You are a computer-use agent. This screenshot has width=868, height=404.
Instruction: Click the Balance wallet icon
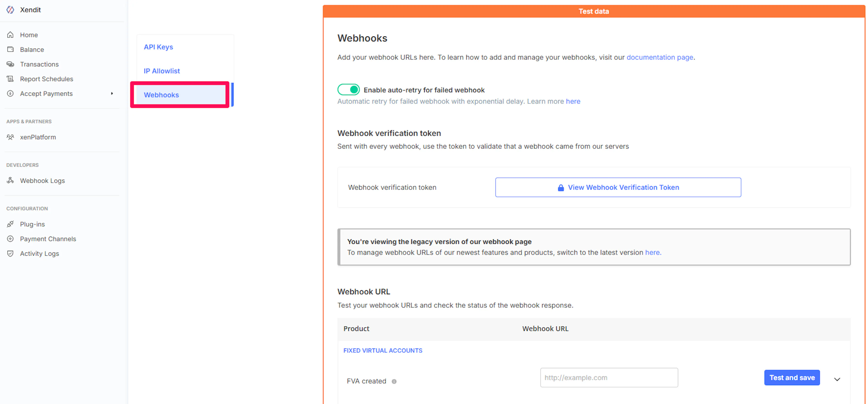tap(10, 50)
